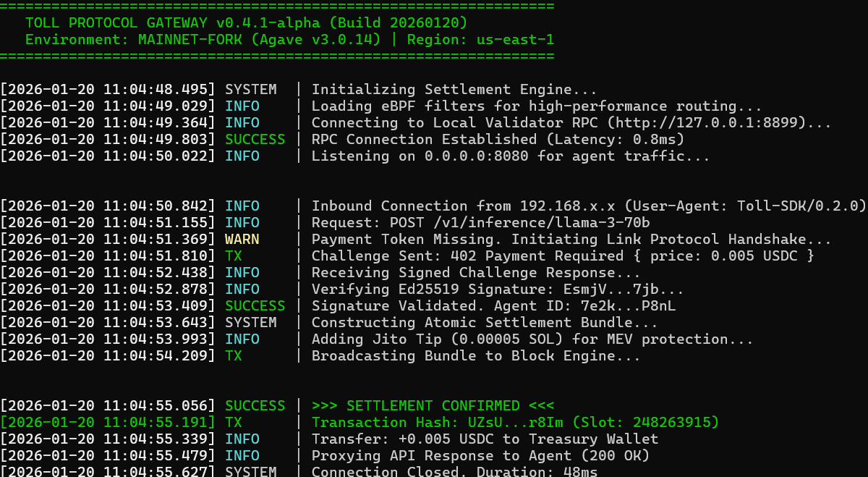Click the TX label beside Challenge Sent
Image resolution: width=868 pixels, height=477 pixels.
pyautogui.click(x=234, y=256)
